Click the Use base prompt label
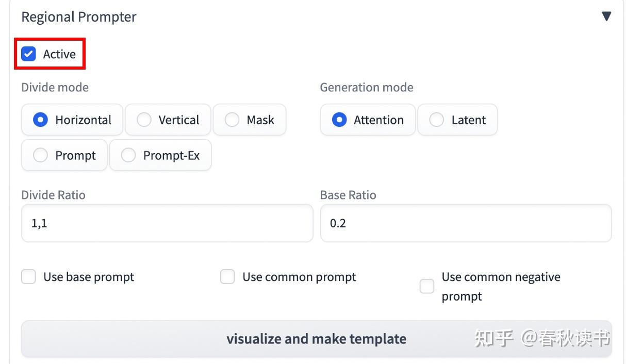The width and height of the screenshot is (626, 364). click(x=89, y=277)
